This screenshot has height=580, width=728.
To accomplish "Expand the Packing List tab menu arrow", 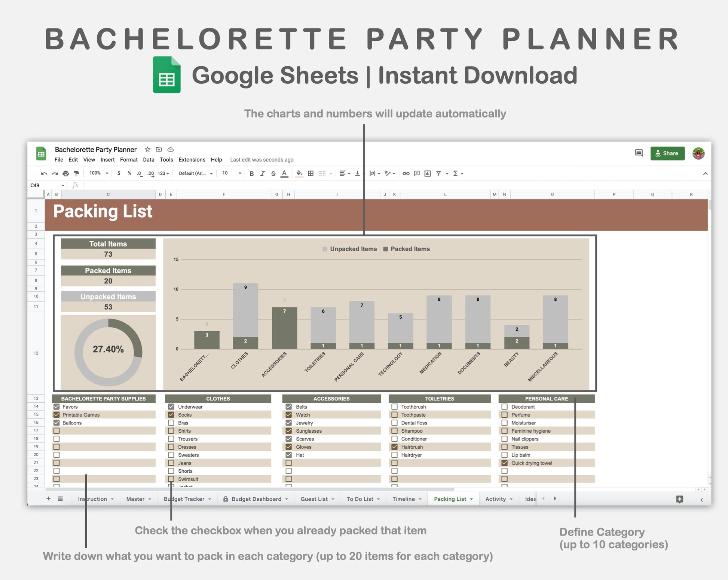I will pos(471,499).
